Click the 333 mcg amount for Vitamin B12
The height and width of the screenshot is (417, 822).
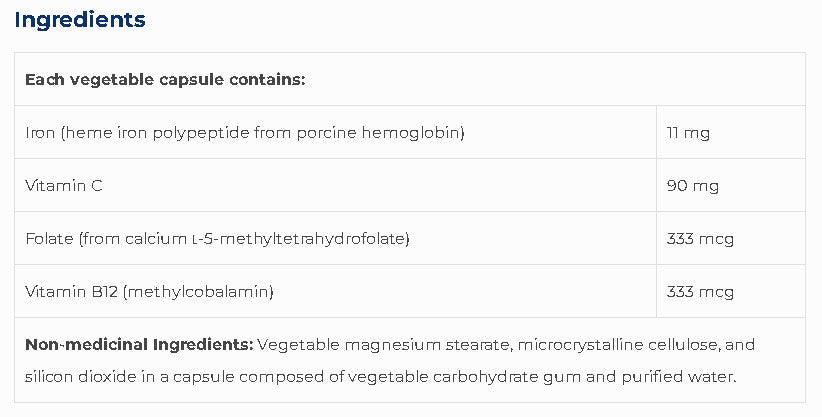pyautogui.click(x=700, y=291)
